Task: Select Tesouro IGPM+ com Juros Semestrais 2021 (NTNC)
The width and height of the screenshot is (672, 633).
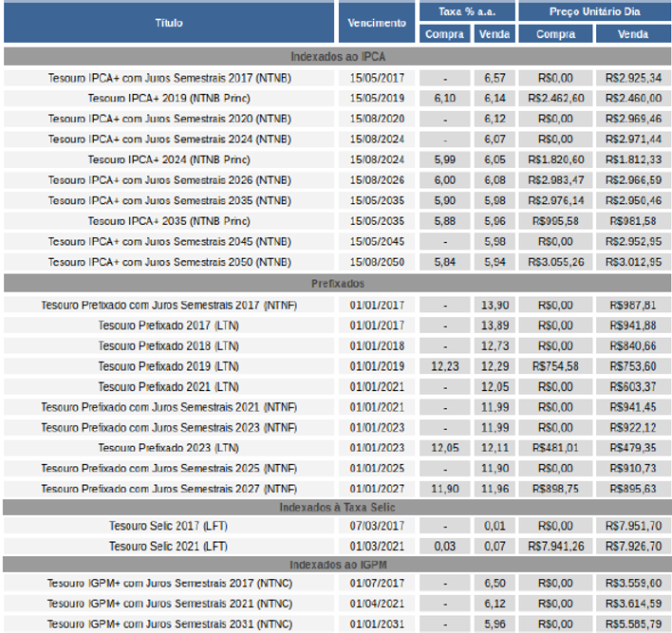Action: click(170, 604)
